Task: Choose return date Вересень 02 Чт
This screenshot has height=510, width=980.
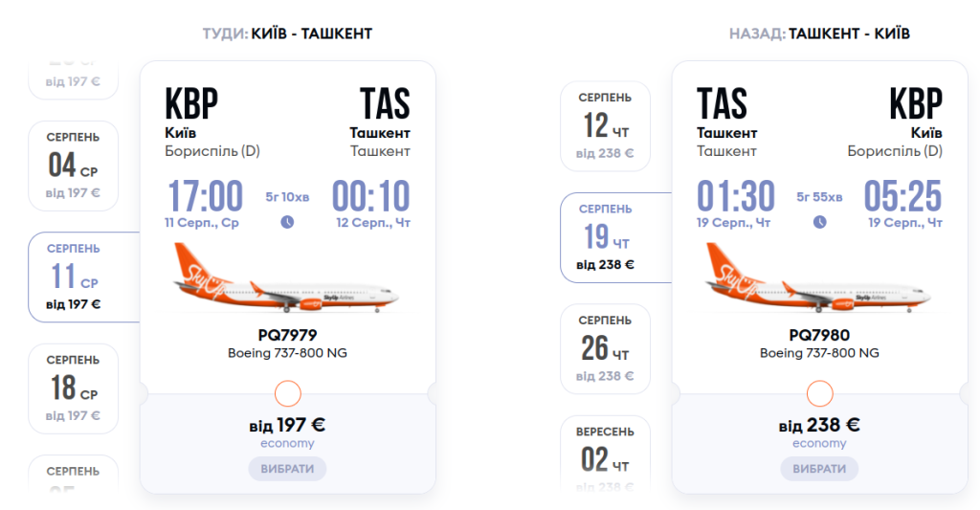Action: click(x=605, y=450)
